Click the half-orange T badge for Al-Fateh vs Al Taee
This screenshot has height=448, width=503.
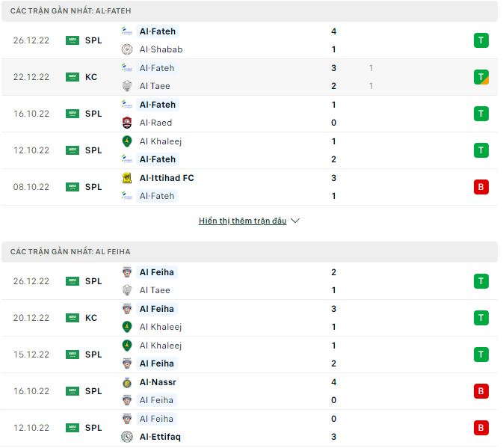click(x=481, y=77)
